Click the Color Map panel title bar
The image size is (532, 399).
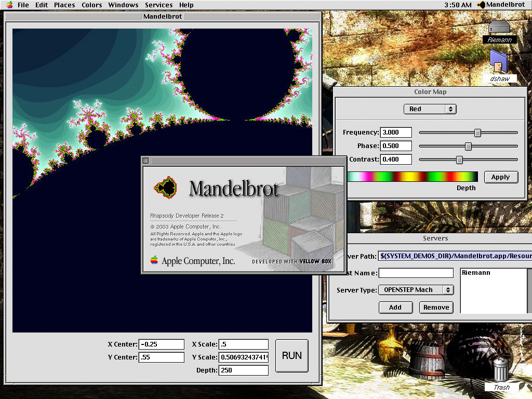430,91
